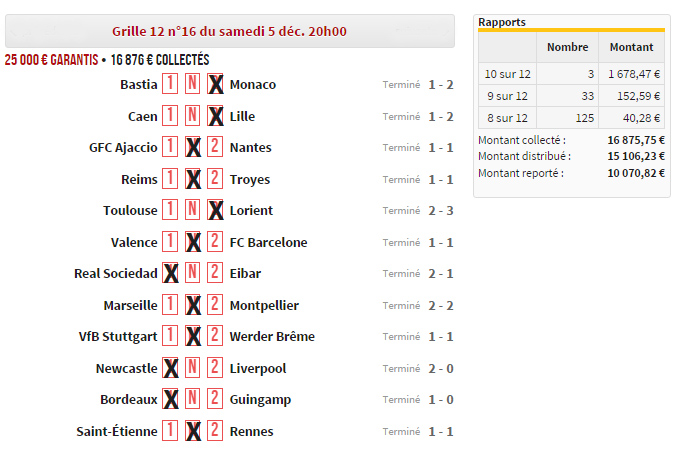Select the 2 box next to Montpellier

tap(214, 305)
